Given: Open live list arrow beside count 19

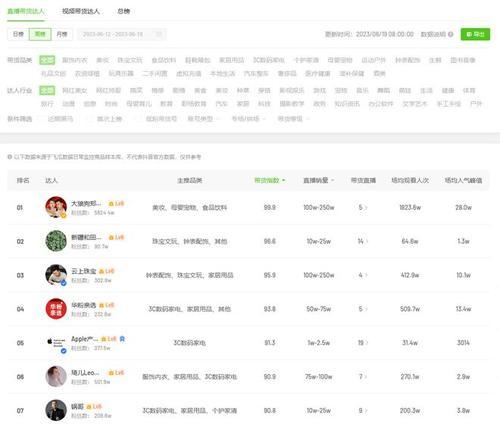Looking at the screenshot, I should [x=367, y=343].
